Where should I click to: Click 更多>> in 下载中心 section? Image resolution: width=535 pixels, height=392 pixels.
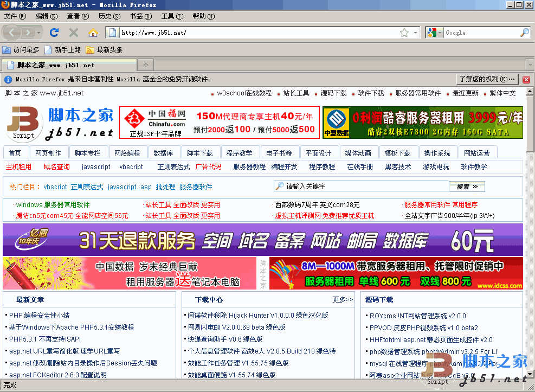click(x=343, y=299)
